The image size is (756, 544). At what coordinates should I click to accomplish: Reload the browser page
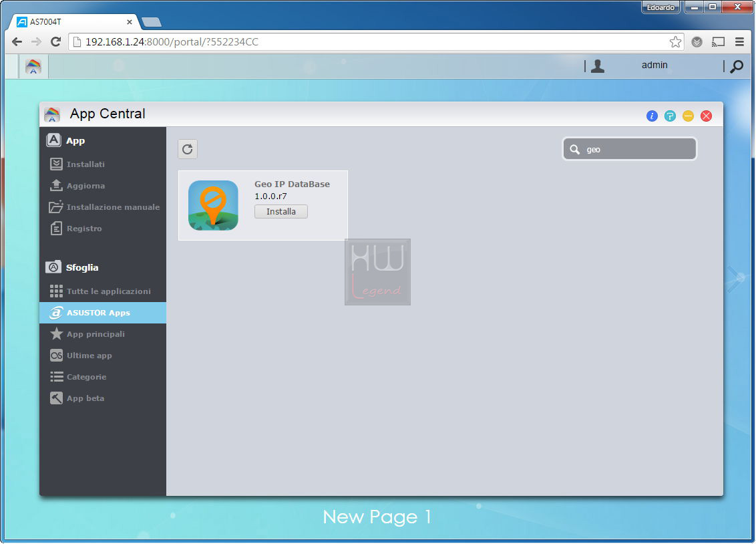point(55,42)
